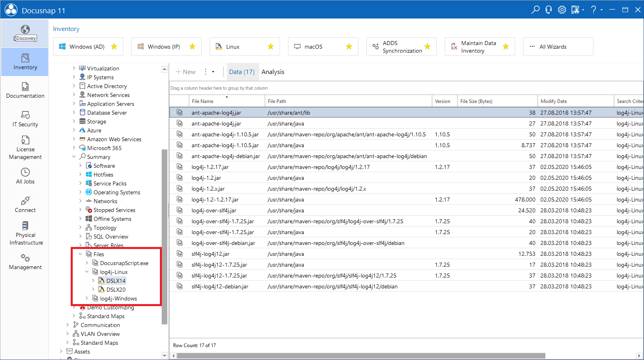Click the search magnifier in the title bar

(x=535, y=10)
